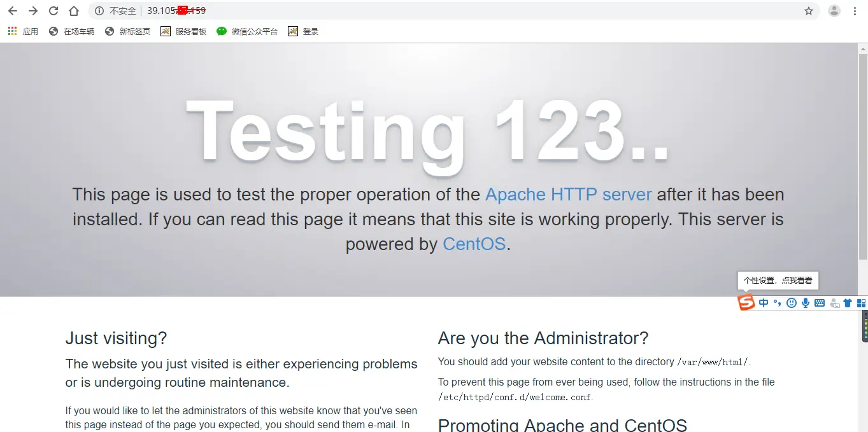Click the Sogou S logo icon

pos(746,303)
